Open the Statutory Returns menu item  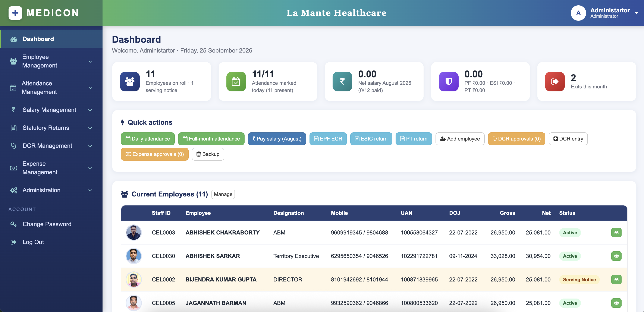[51, 128]
